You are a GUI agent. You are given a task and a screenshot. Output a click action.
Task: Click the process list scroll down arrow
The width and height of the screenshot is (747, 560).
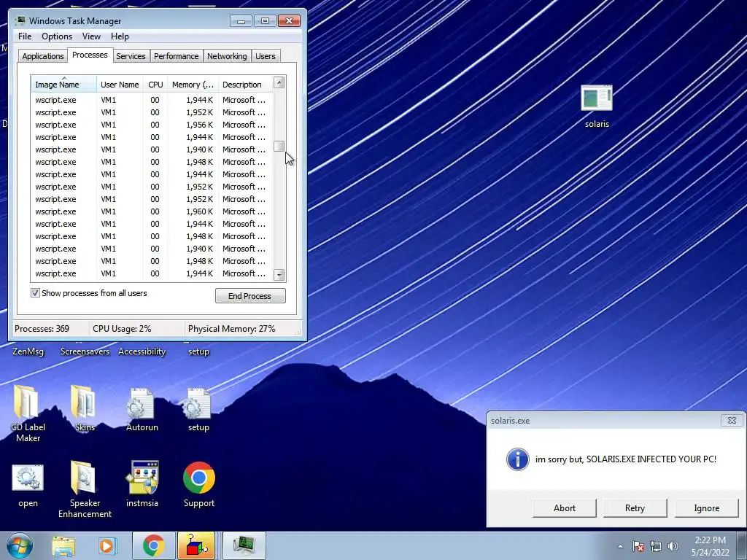pyautogui.click(x=279, y=275)
